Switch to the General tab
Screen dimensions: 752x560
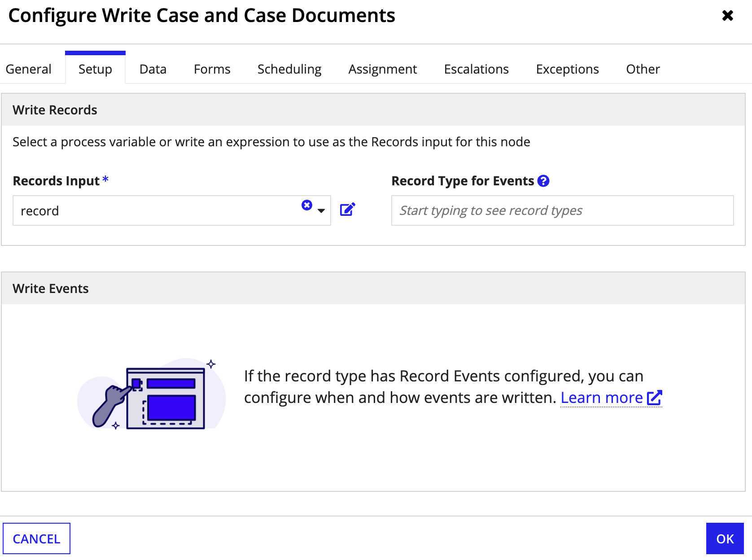(x=28, y=69)
